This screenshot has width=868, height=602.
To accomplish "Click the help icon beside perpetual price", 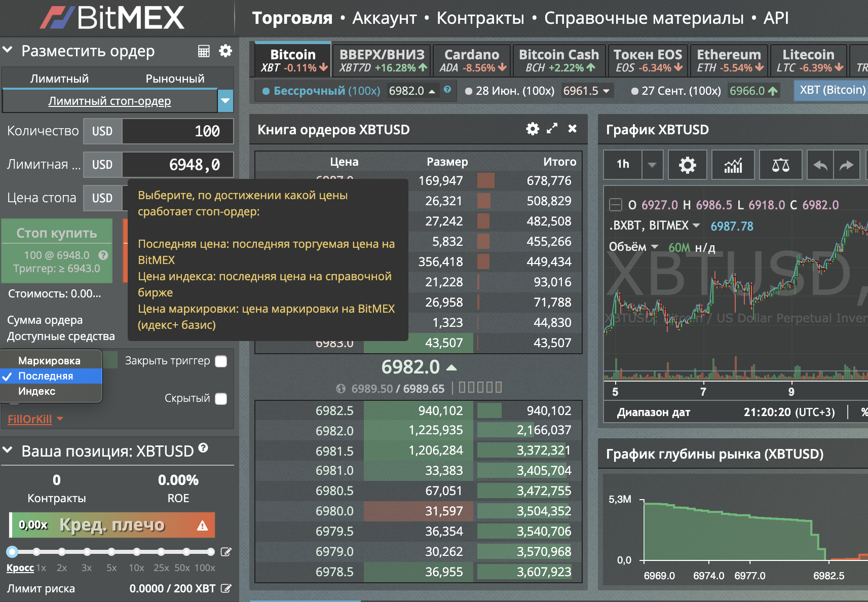I will [447, 90].
